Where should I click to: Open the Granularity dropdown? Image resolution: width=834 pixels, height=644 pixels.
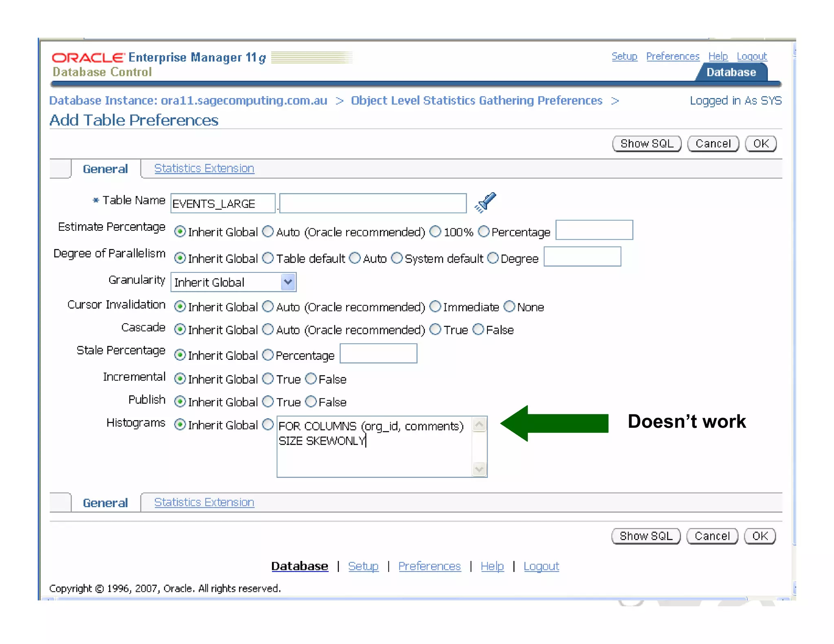pos(288,282)
